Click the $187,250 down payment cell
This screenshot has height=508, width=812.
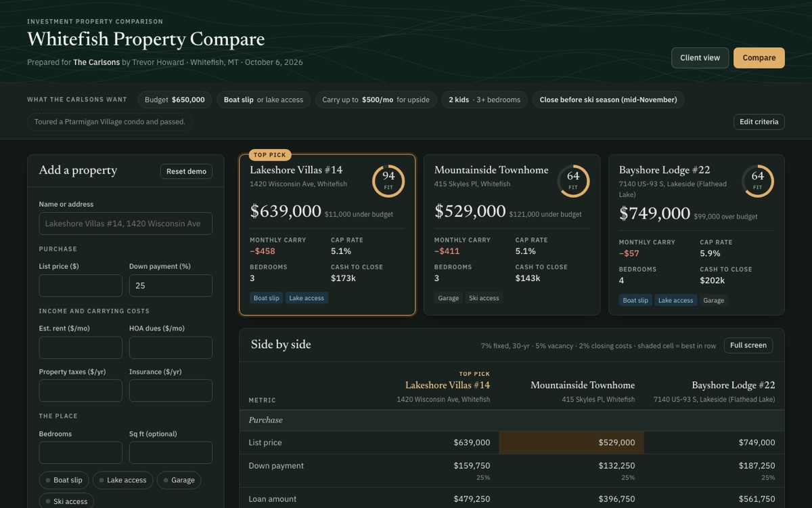point(757,466)
